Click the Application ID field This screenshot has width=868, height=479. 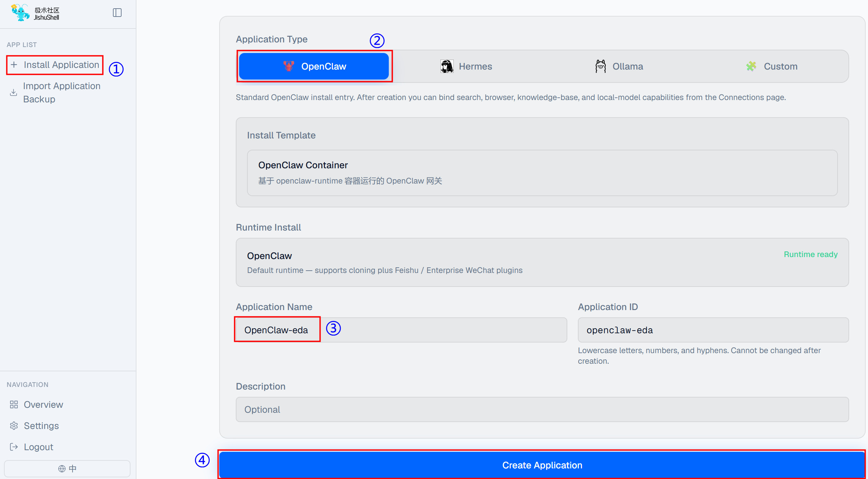[713, 330]
